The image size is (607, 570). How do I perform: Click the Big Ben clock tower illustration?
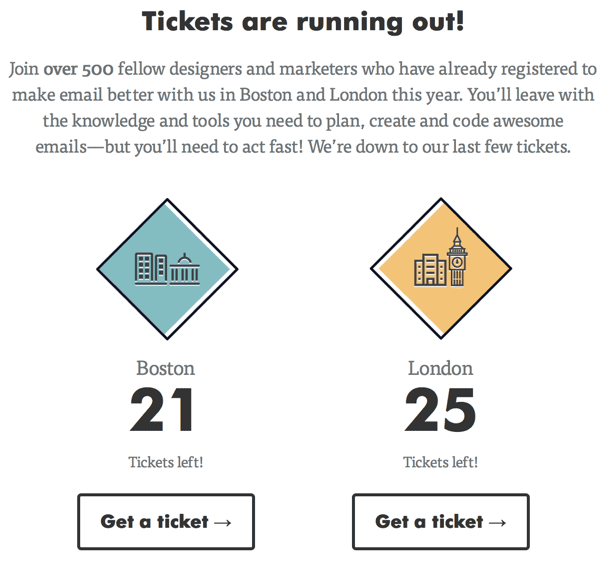click(x=457, y=260)
